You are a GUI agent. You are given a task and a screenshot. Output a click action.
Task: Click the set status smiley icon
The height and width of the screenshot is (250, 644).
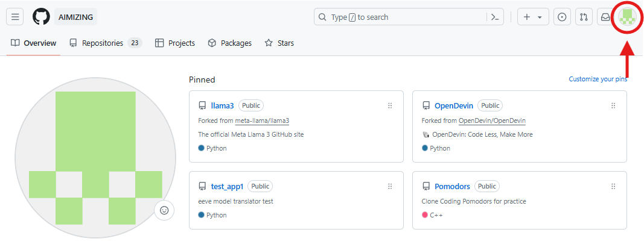164,210
